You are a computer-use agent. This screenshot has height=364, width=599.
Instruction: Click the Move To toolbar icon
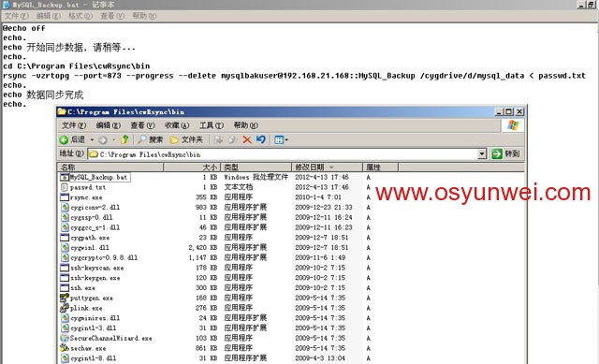(x=218, y=139)
